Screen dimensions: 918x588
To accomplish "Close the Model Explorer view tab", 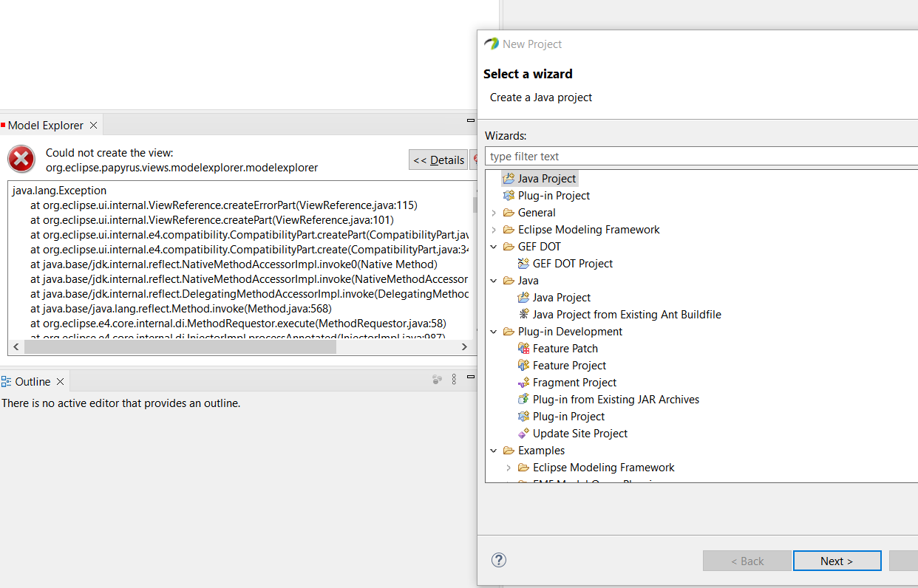I will coord(93,126).
